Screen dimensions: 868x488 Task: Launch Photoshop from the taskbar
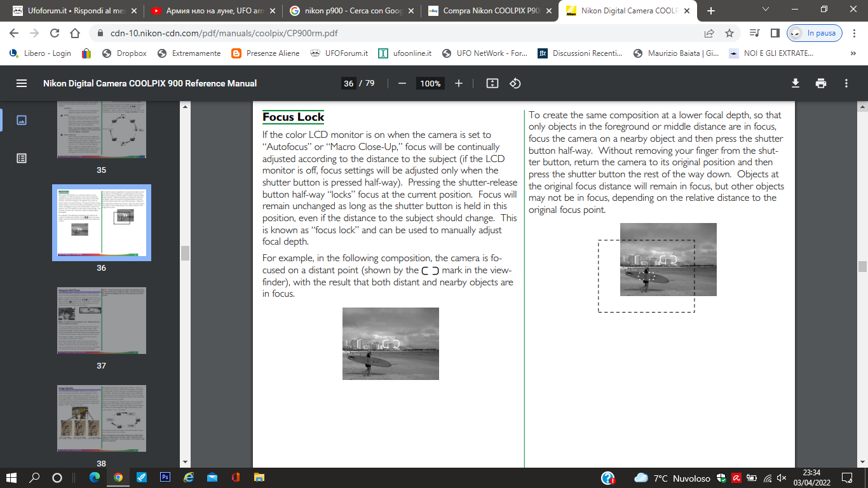coord(165,477)
